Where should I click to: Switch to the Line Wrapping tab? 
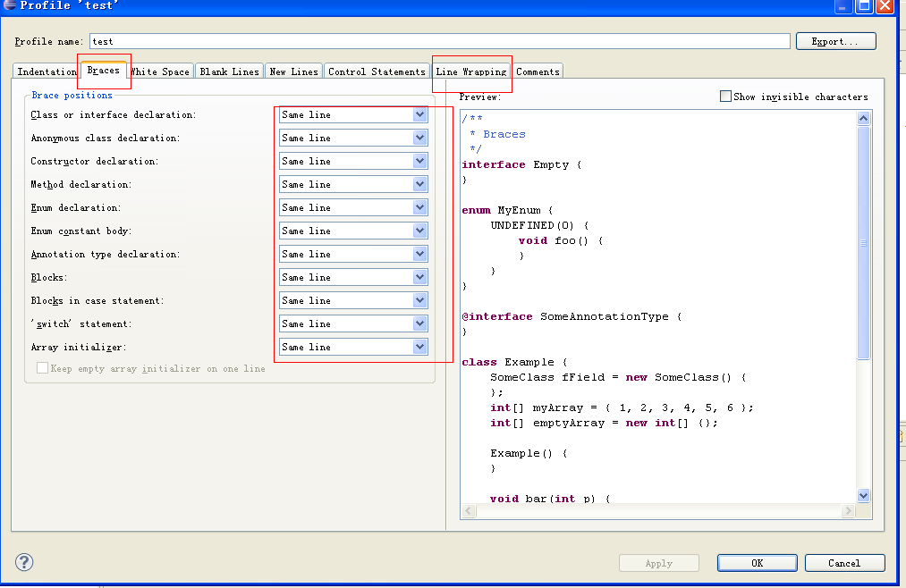point(470,71)
